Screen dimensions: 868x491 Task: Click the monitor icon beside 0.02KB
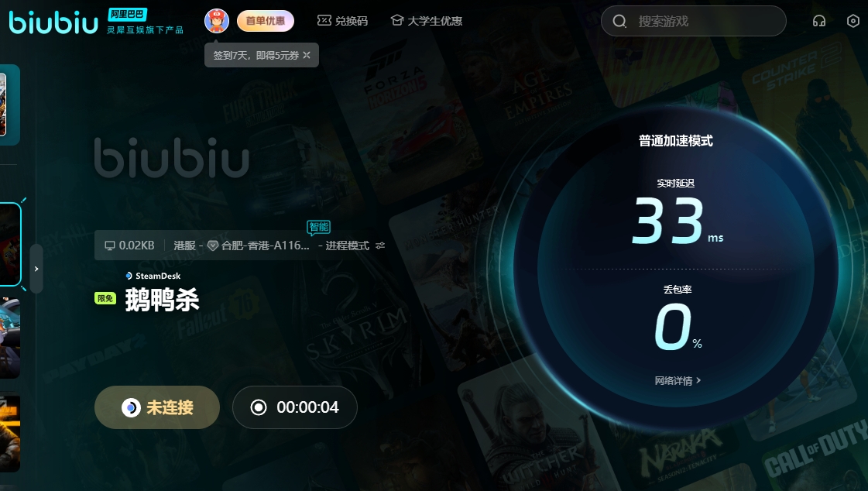(x=110, y=245)
